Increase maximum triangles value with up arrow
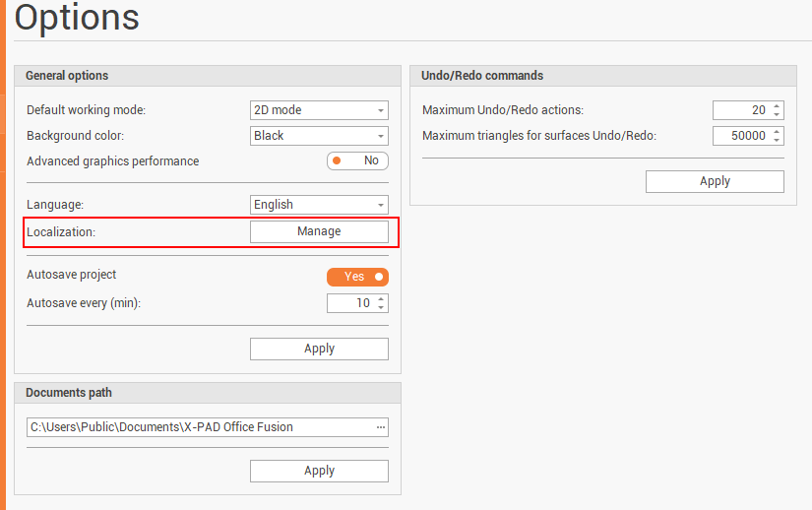The height and width of the screenshot is (510, 812). point(778,132)
